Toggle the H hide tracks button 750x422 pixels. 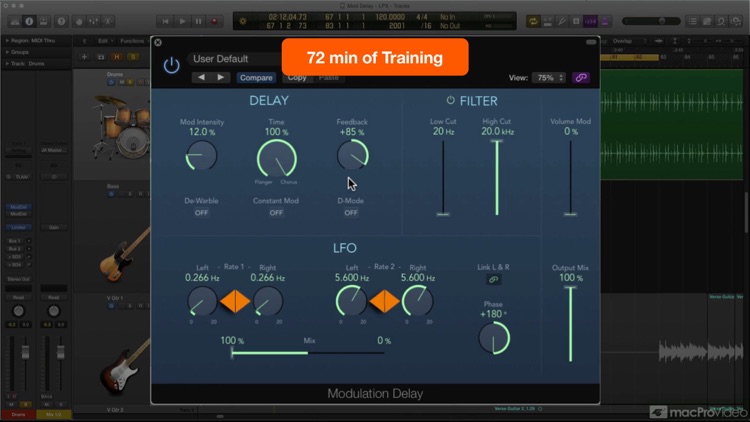coord(117,57)
